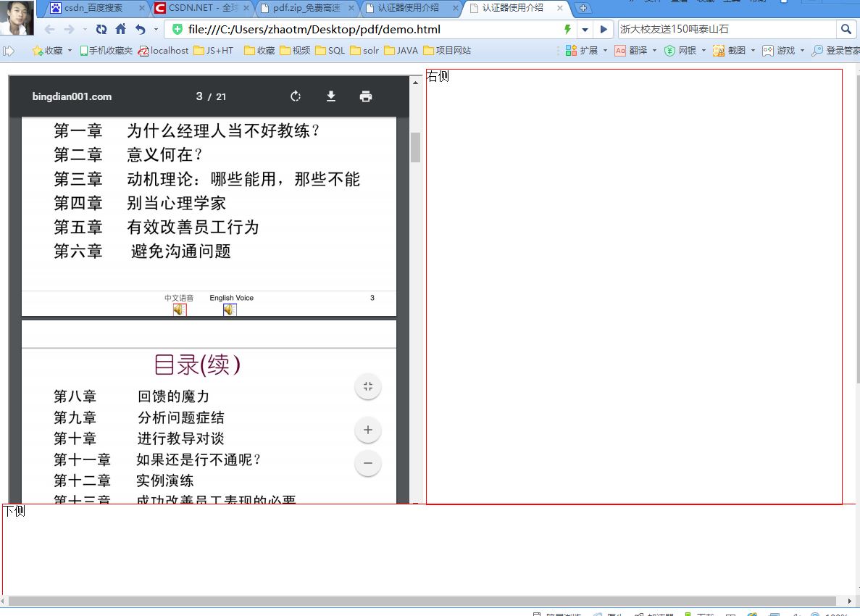The image size is (860, 616).
Task: Switch to the pdf.zip_免费高速 tab
Action: [x=306, y=8]
